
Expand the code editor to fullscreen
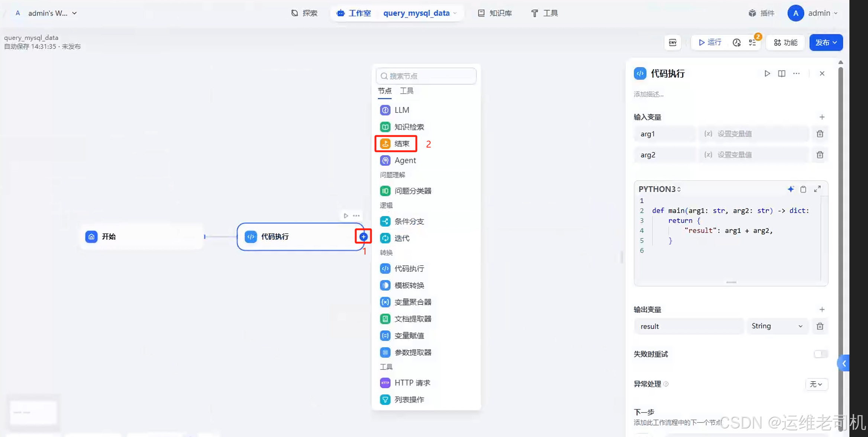tap(817, 189)
